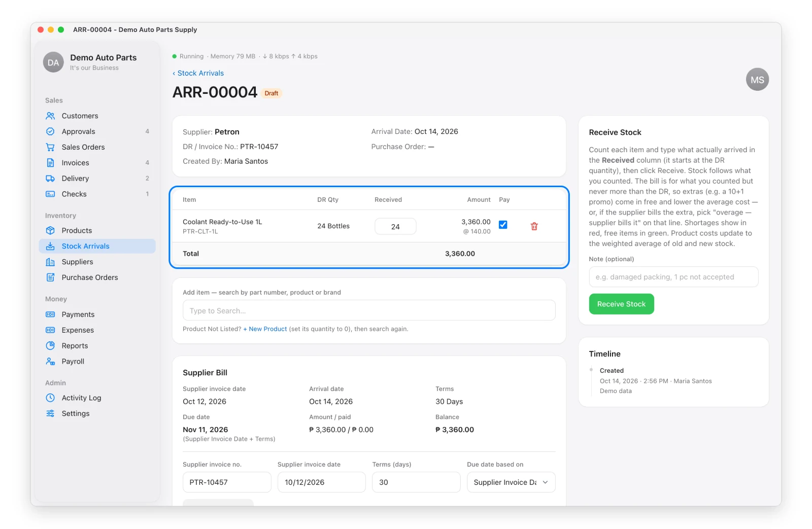Click the Sales Orders cart icon
The width and height of the screenshot is (812, 529).
click(50, 147)
